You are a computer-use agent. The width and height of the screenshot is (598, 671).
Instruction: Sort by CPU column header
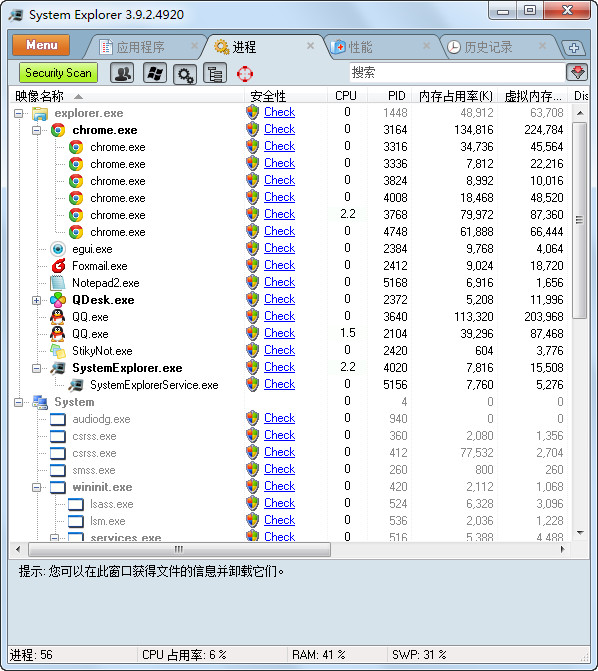click(345, 96)
